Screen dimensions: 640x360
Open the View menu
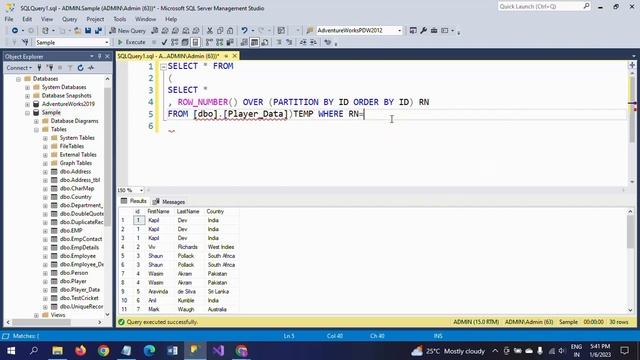click(x=47, y=19)
